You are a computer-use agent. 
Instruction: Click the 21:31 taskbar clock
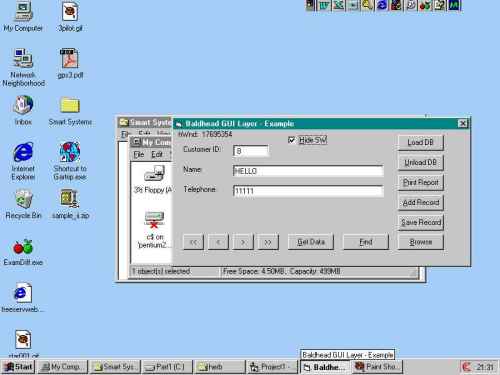pos(484,367)
